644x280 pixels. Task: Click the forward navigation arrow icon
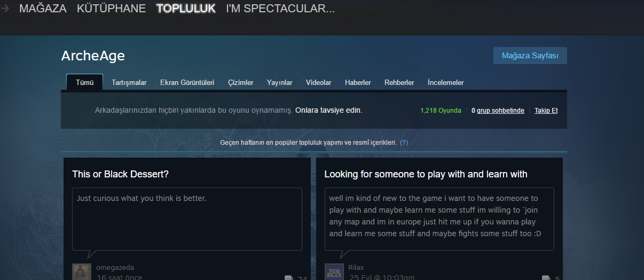(5, 9)
